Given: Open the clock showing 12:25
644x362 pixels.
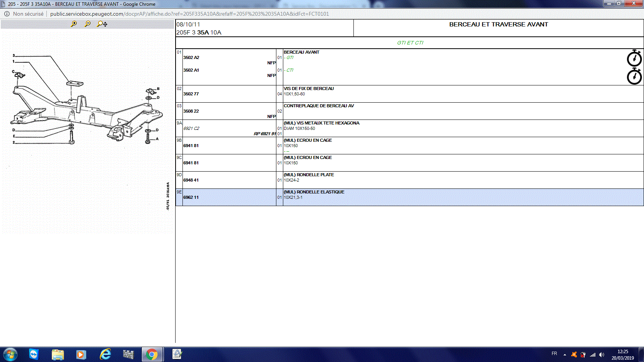Looking at the screenshot, I should pyautogui.click(x=623, y=354).
